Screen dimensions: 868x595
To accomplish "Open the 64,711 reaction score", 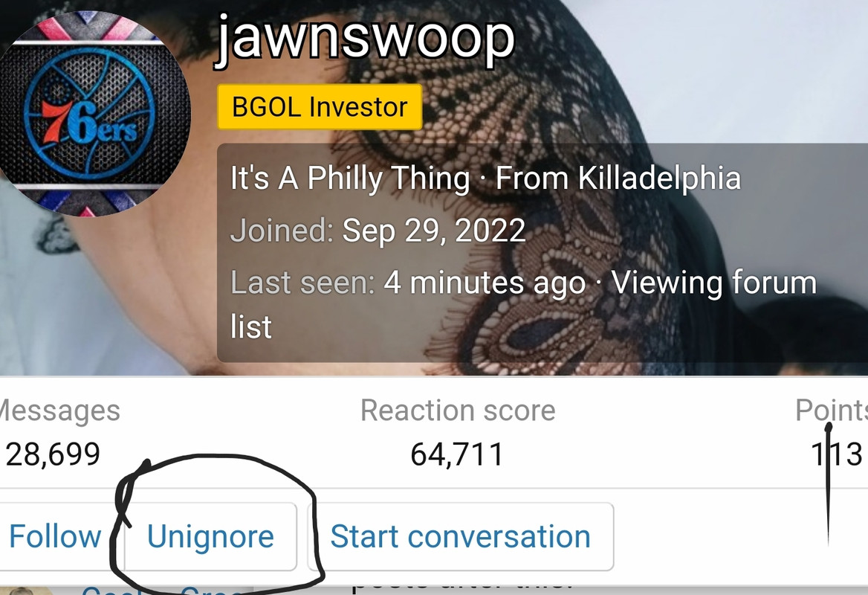I will (457, 454).
